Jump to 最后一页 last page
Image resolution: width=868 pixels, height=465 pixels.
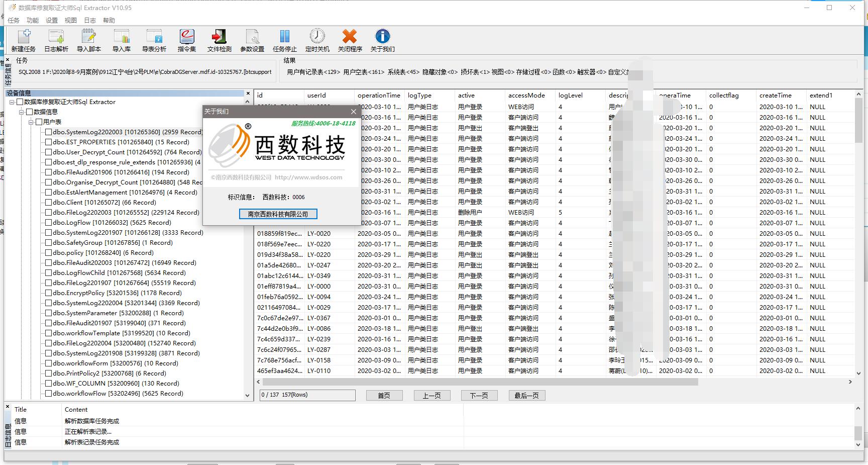pos(527,396)
